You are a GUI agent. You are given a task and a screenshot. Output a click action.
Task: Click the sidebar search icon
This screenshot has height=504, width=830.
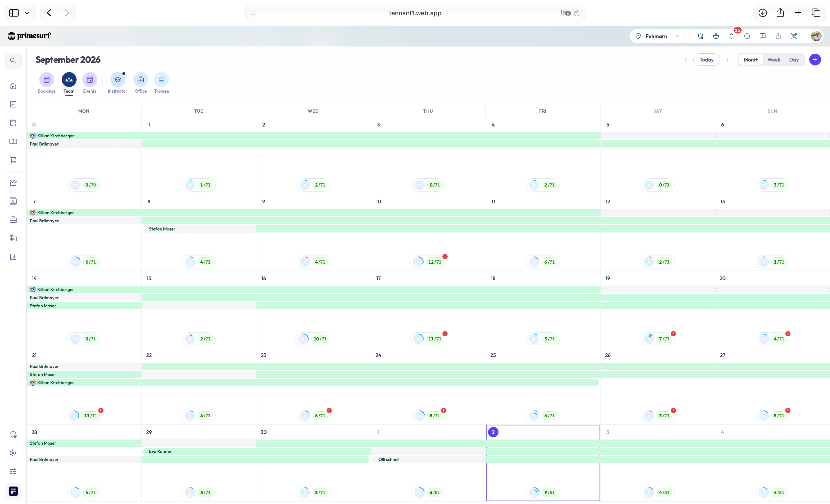(13, 61)
